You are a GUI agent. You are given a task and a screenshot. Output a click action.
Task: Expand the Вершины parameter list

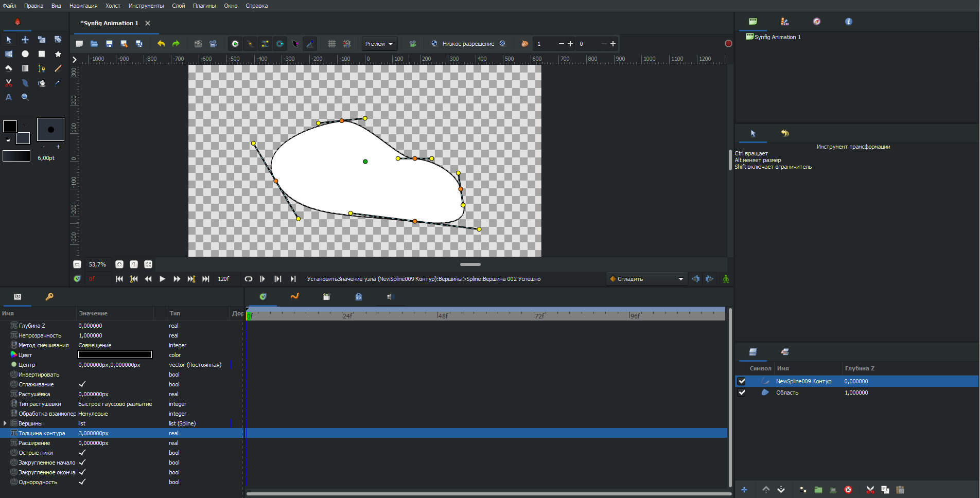click(x=5, y=423)
